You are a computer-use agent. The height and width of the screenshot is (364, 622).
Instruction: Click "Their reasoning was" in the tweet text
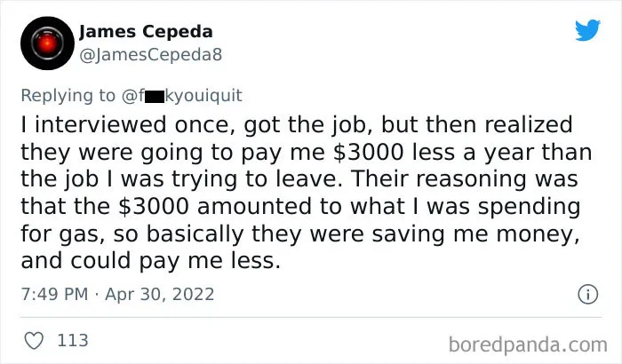click(x=465, y=179)
